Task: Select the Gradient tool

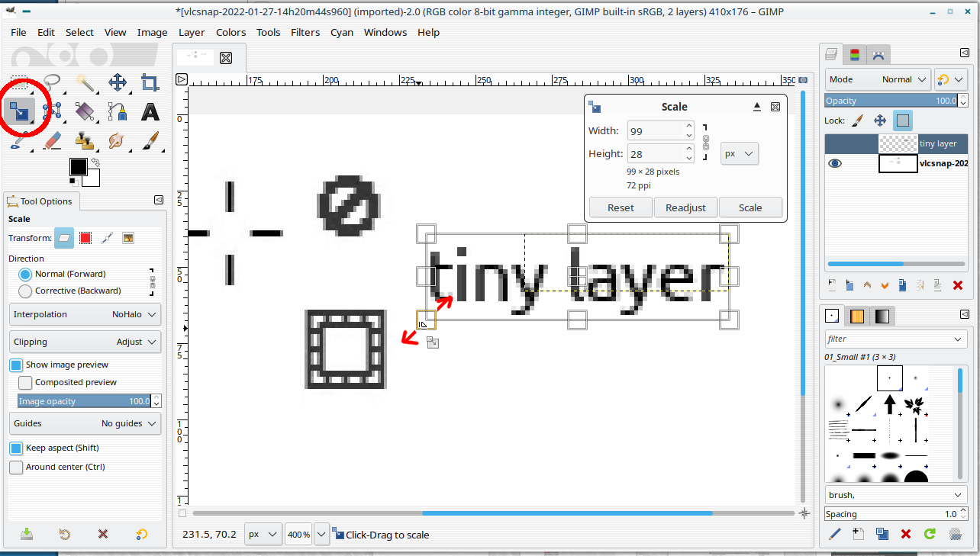Action: pyautogui.click(x=85, y=111)
